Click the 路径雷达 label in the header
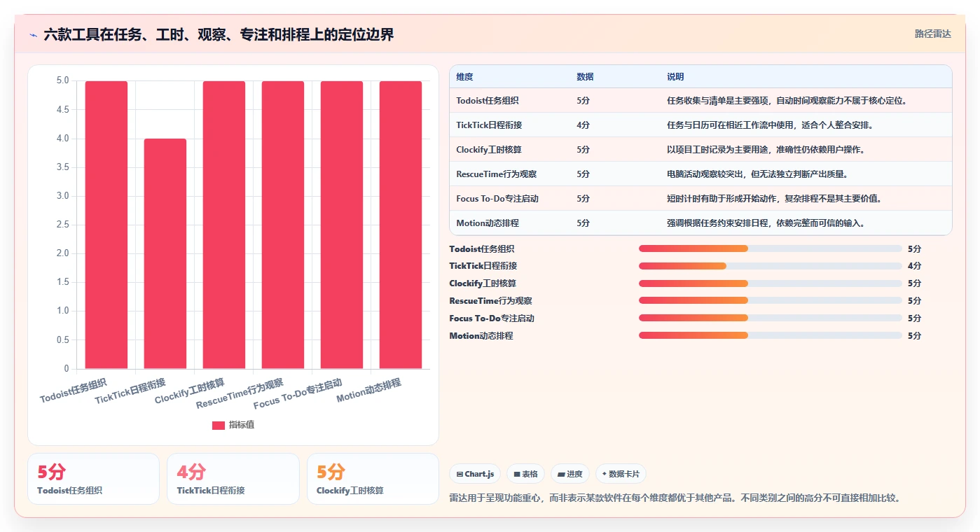The image size is (980, 532). pyautogui.click(x=932, y=34)
